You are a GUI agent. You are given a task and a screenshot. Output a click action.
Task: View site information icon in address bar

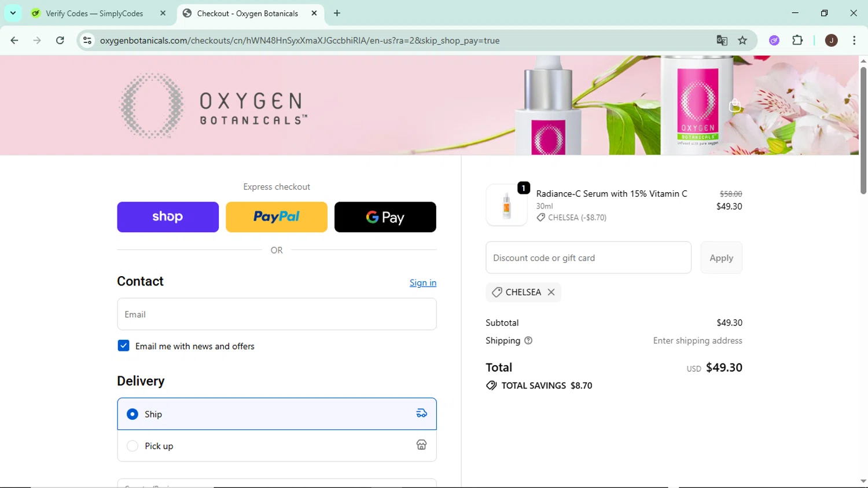[87, 41]
